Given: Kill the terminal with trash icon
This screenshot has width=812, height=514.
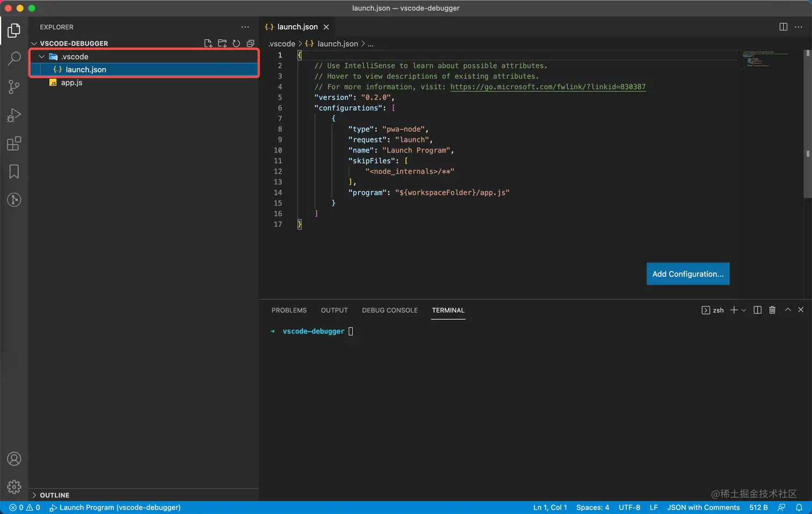Looking at the screenshot, I should point(772,310).
